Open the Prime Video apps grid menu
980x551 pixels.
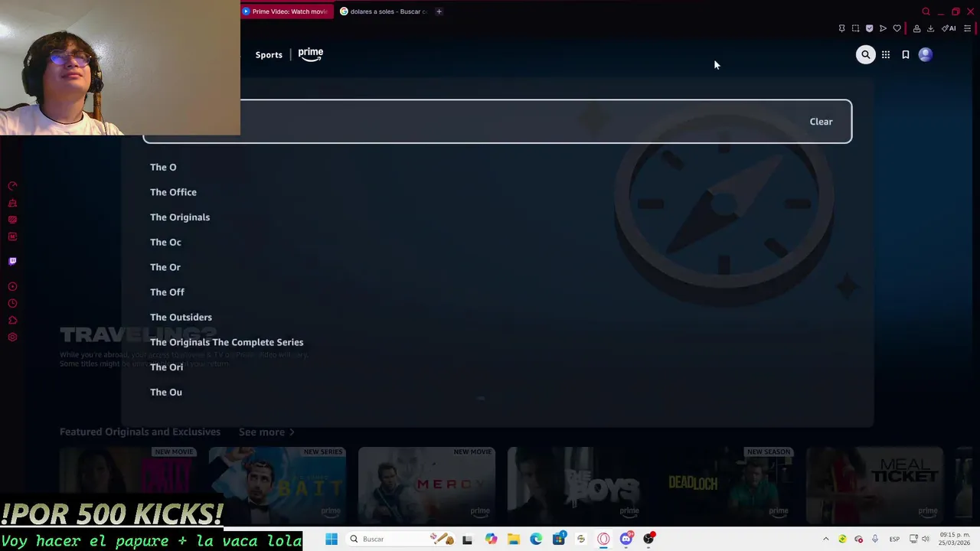(886, 54)
